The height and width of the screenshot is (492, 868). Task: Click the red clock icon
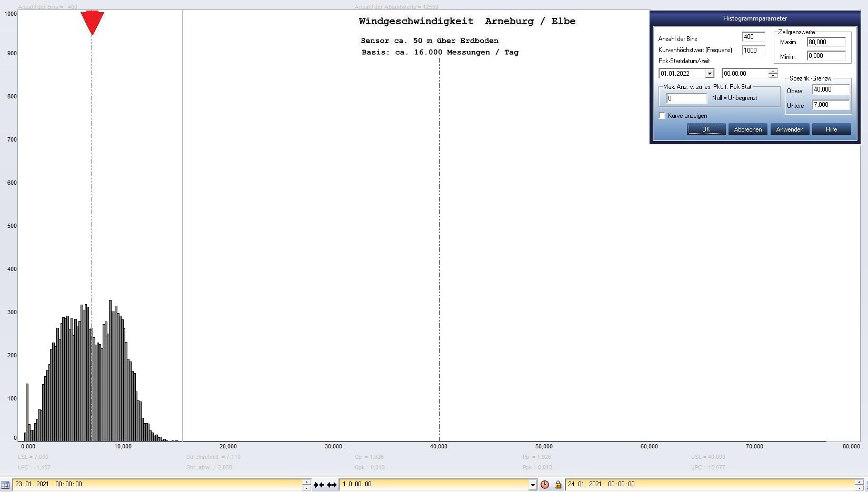545,485
